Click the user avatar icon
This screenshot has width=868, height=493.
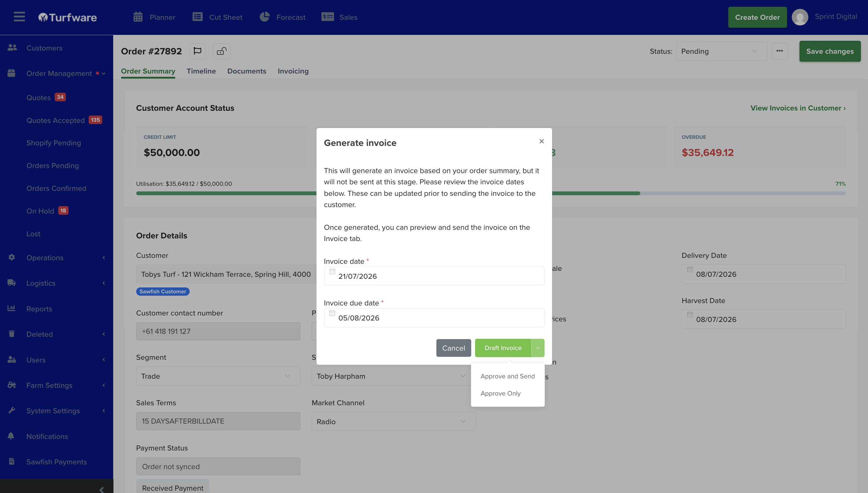(x=800, y=17)
